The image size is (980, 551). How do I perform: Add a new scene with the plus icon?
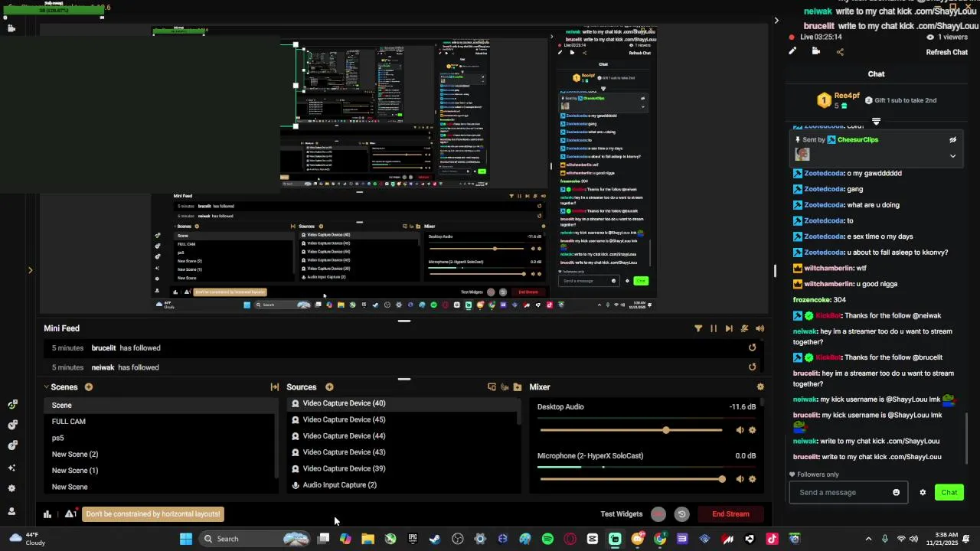tap(89, 387)
